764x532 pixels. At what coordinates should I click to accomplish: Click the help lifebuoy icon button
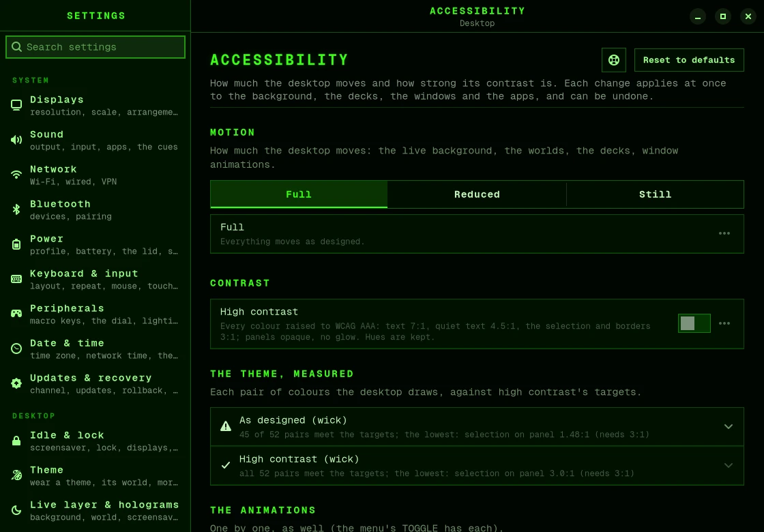[x=614, y=60]
